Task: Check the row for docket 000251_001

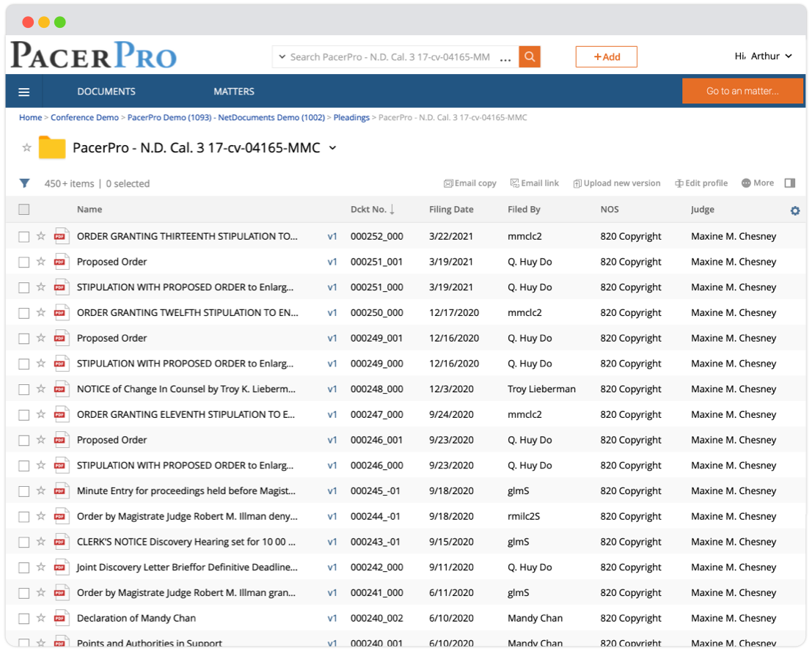Action: click(x=23, y=262)
